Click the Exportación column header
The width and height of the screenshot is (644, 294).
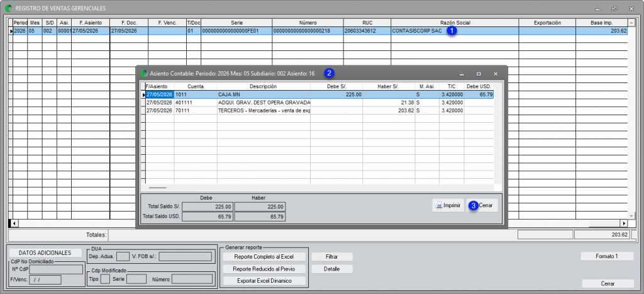point(547,23)
